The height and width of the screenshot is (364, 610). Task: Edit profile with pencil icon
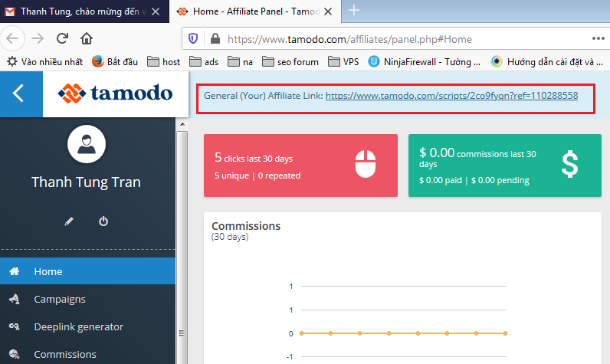click(69, 221)
